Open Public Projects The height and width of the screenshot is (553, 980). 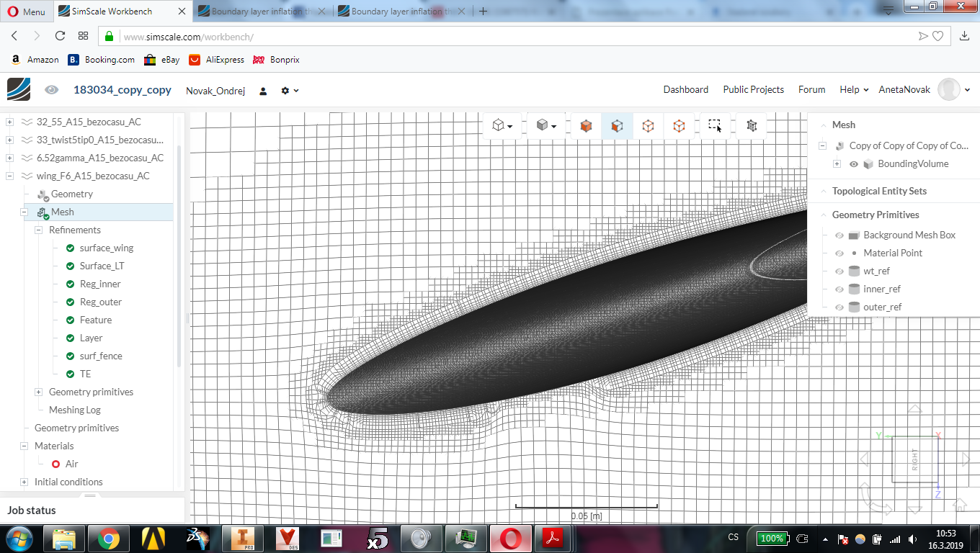753,90
